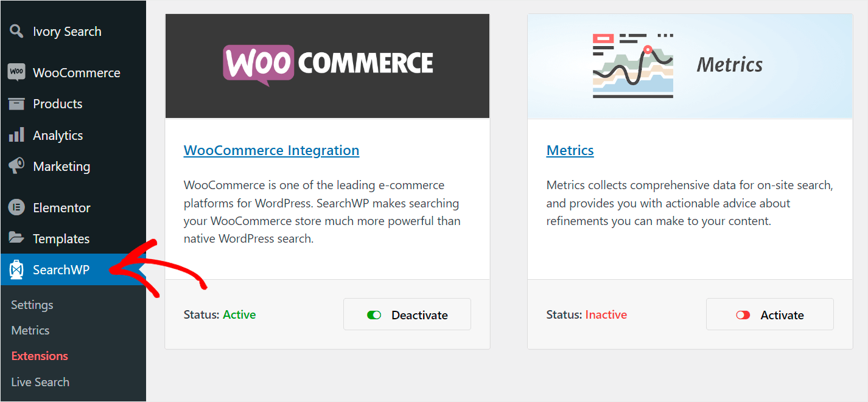Click the Elementor circle icon

pyautogui.click(x=16, y=207)
